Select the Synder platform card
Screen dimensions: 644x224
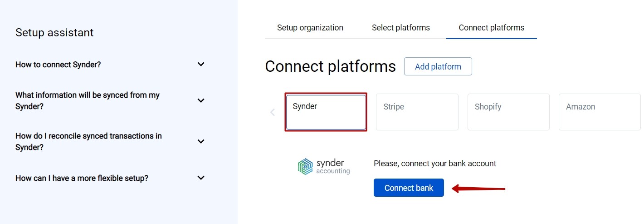click(x=326, y=112)
